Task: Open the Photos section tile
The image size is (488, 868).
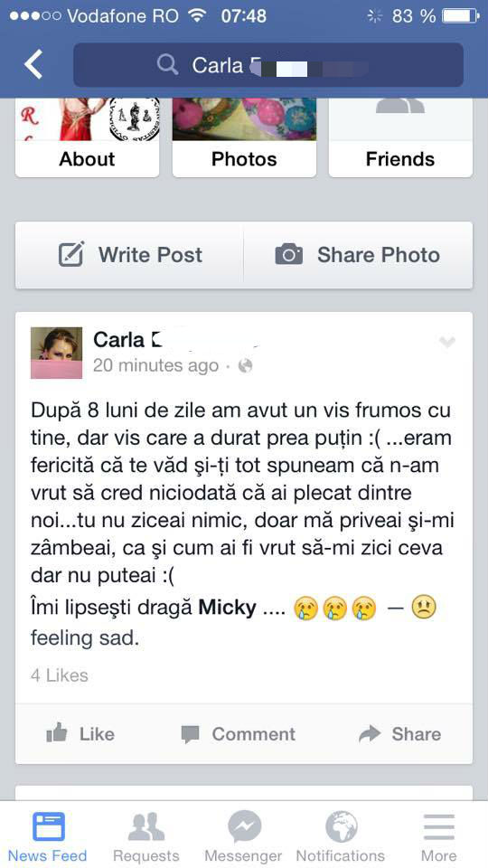Action: (x=244, y=137)
